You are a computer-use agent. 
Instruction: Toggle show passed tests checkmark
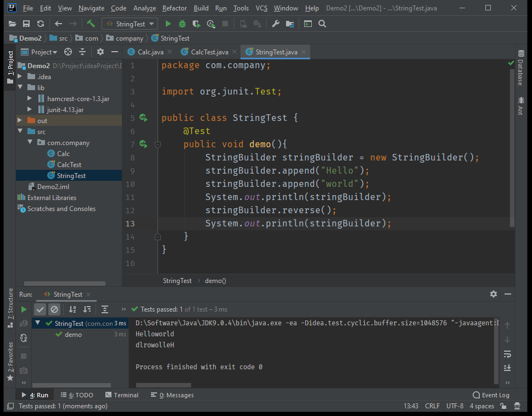(x=40, y=309)
